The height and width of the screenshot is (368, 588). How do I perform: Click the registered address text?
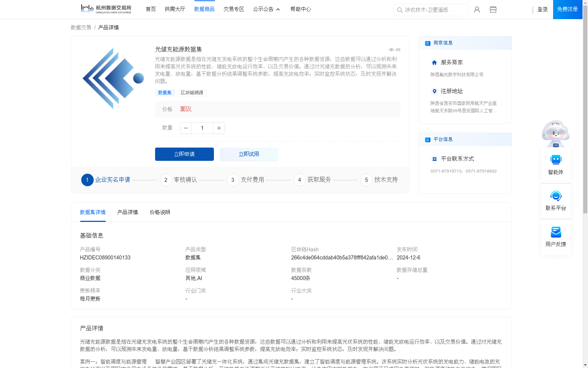tap(464, 107)
